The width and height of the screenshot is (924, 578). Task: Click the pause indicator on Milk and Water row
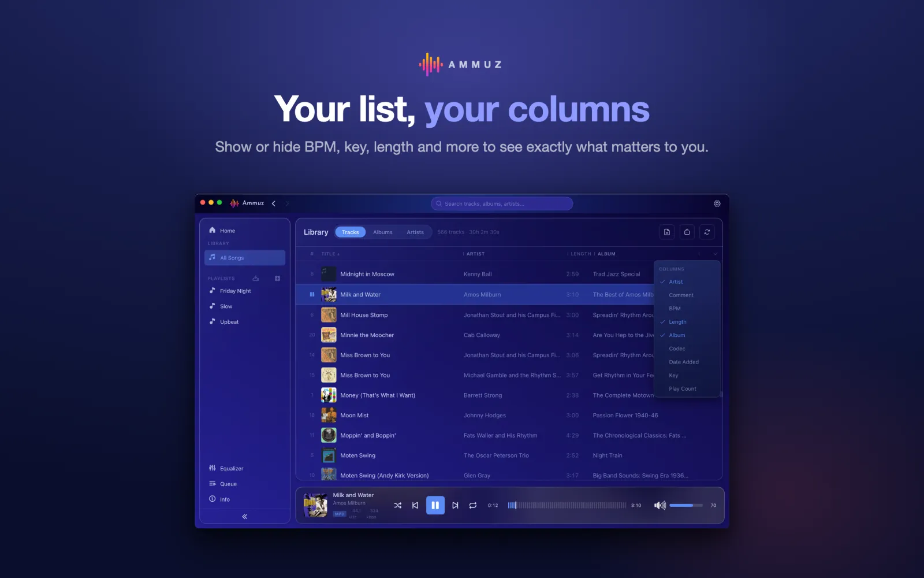[x=312, y=294]
